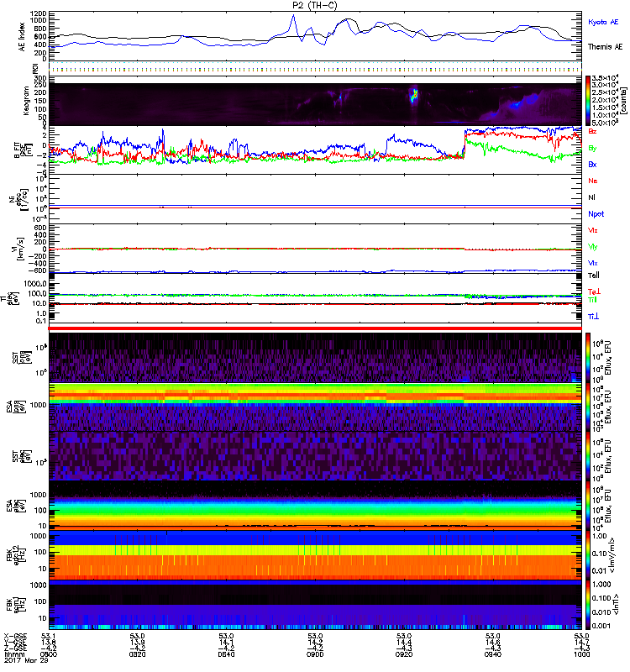Click the '0920' time tick label
The image size is (630, 672).
tap(404, 654)
